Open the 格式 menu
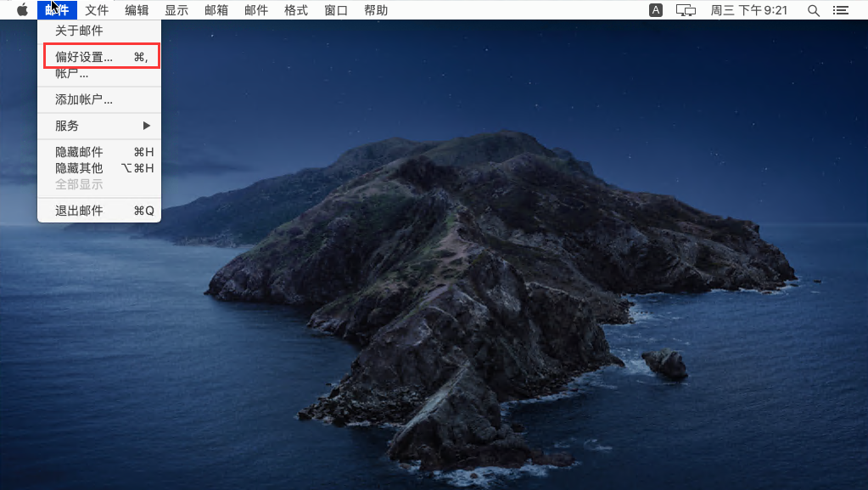 (x=296, y=10)
